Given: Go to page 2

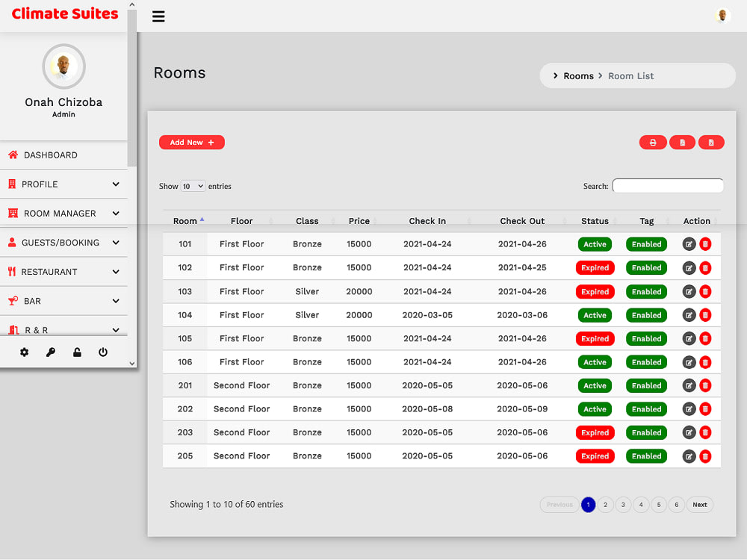Looking at the screenshot, I should [606, 505].
